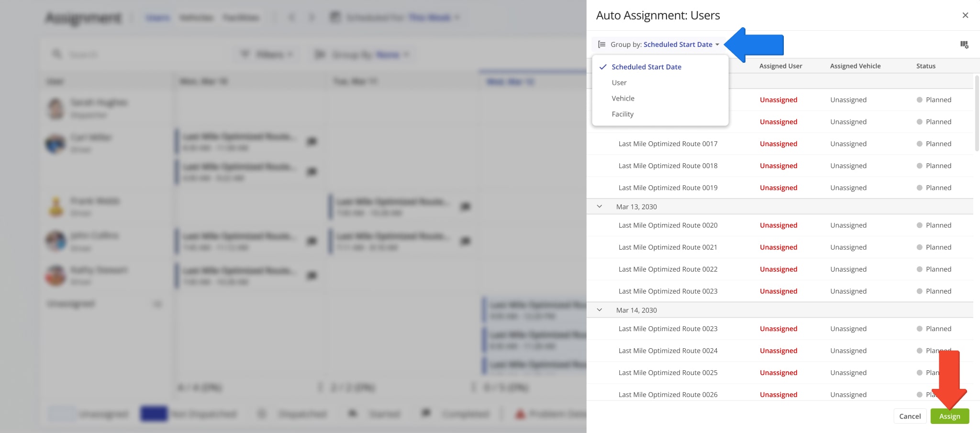Screen dimensions: 980x433
Task: Click the magnifier icon in the search box
Action: point(57,54)
